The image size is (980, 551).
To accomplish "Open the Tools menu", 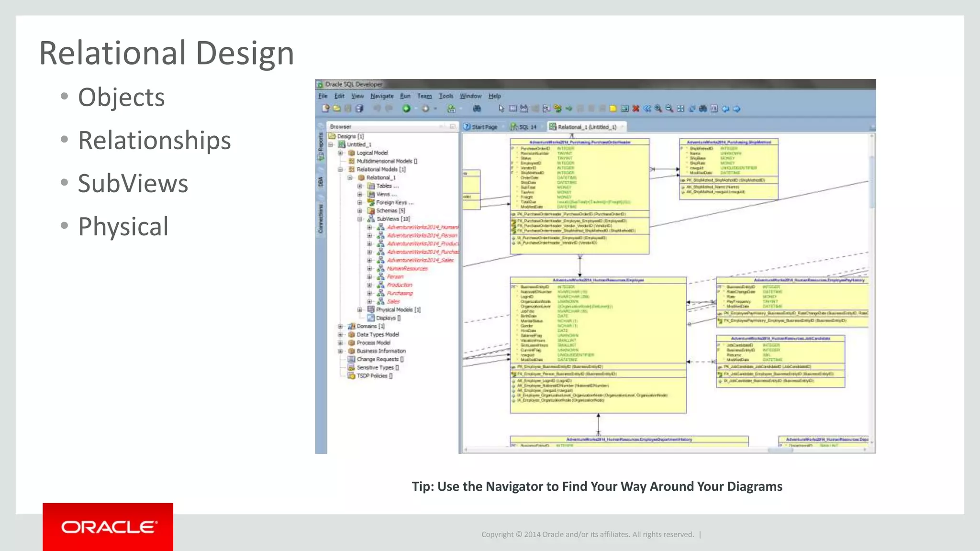I will [x=446, y=96].
